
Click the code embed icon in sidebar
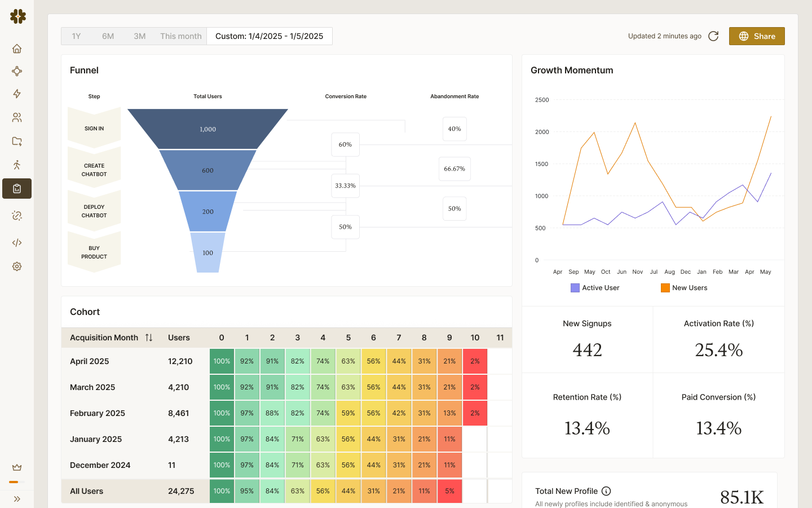(17, 243)
